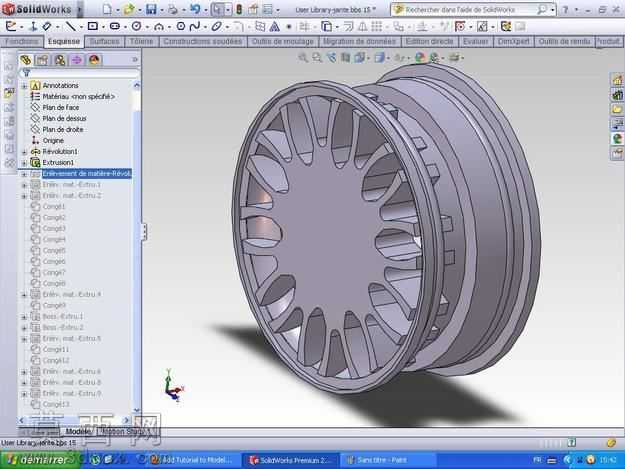The image size is (625, 469).
Task: Switch to the Fonctions tab
Action: click(x=22, y=41)
